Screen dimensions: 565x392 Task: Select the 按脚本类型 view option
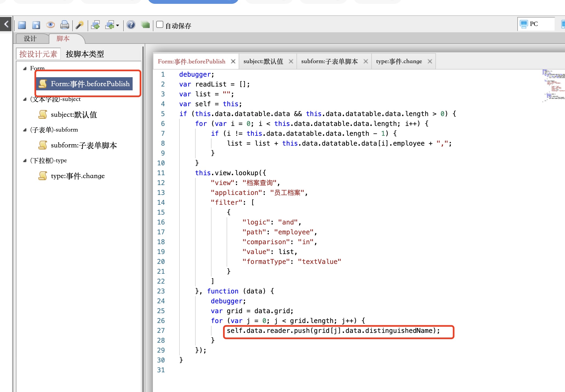[85, 54]
